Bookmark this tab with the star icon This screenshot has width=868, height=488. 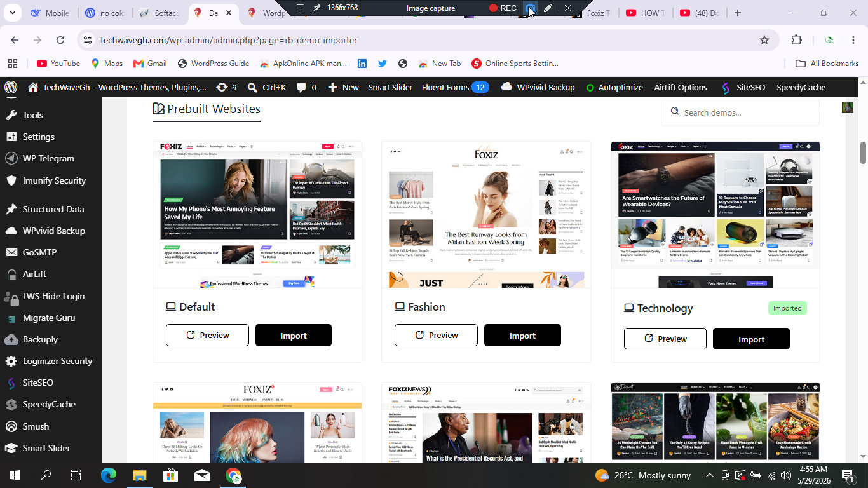(x=764, y=40)
